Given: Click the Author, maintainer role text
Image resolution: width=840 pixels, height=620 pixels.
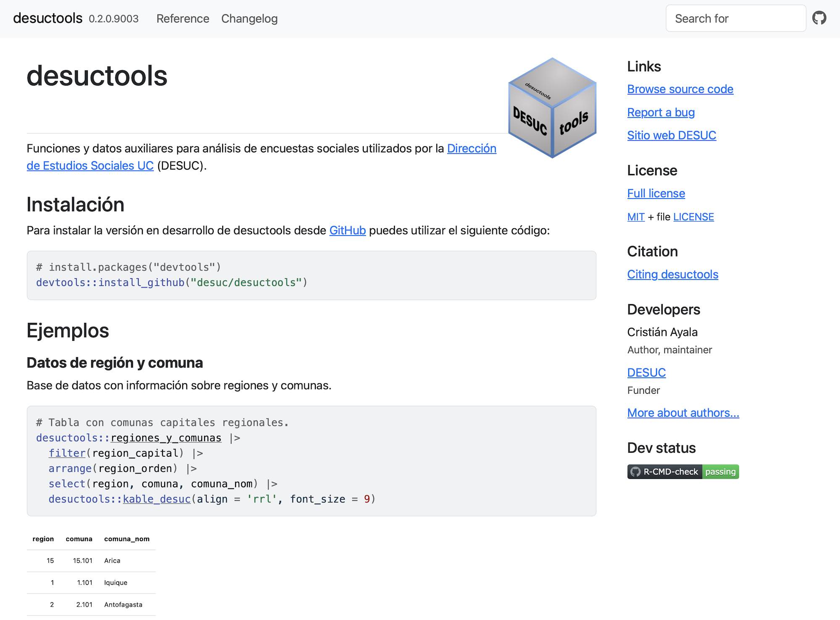Looking at the screenshot, I should [x=669, y=350].
